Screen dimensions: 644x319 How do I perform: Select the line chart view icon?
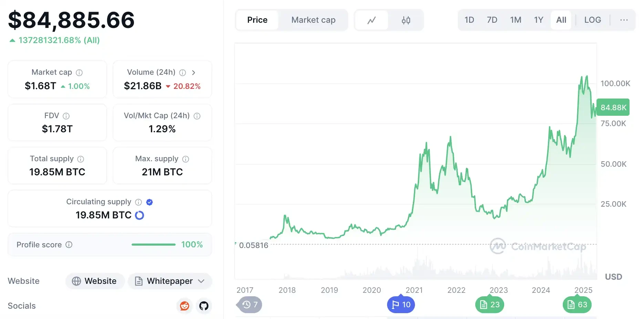click(371, 20)
